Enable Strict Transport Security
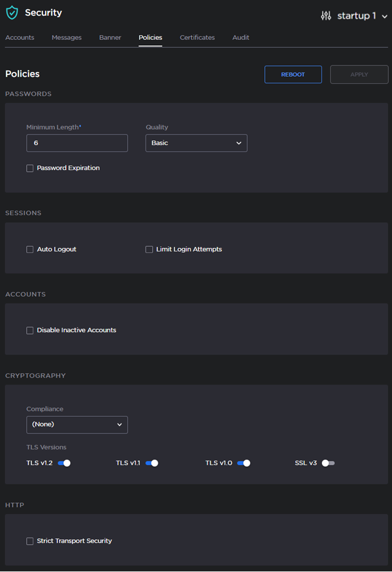Screen dimensions: 392x572 (x=30, y=541)
